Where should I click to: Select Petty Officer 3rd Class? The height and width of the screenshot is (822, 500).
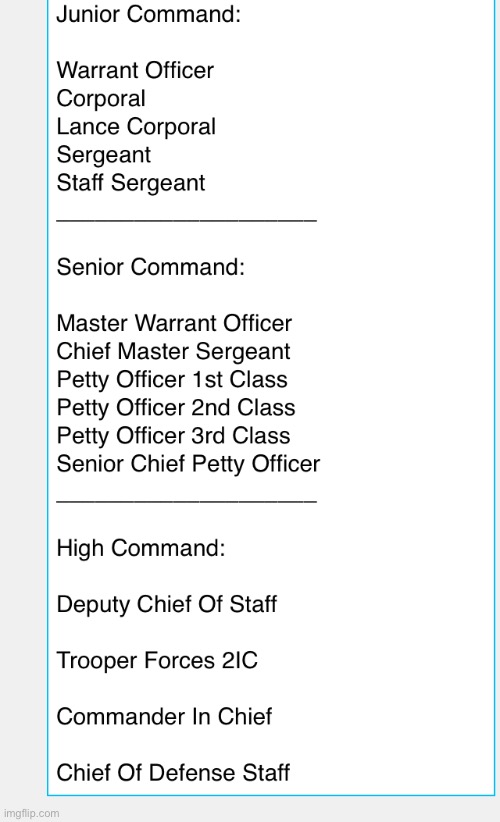pyautogui.click(x=173, y=436)
